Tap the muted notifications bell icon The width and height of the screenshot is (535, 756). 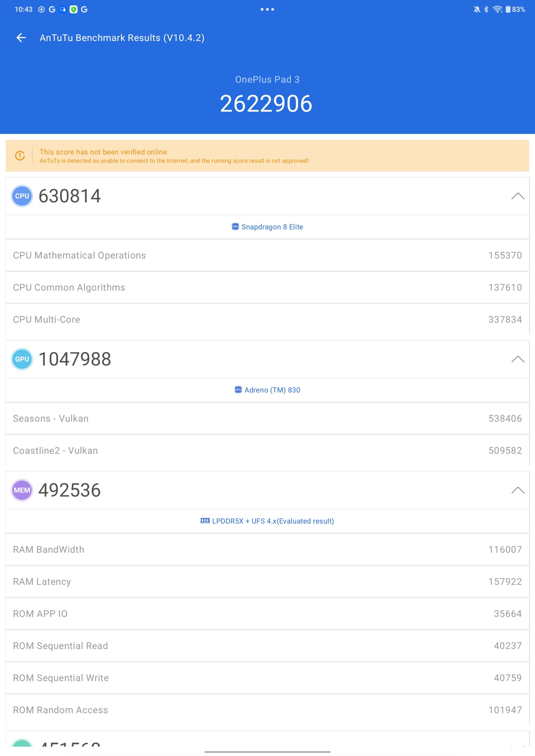[477, 9]
